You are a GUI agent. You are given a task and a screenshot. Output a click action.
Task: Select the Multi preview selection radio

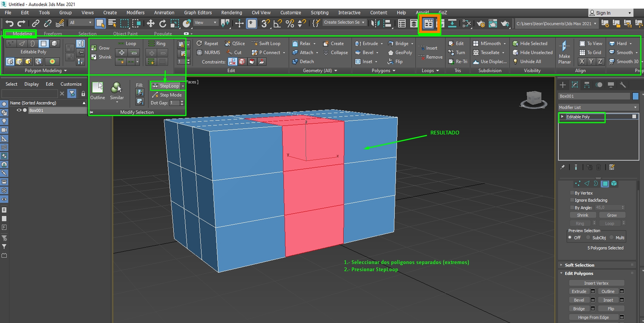[612, 238]
